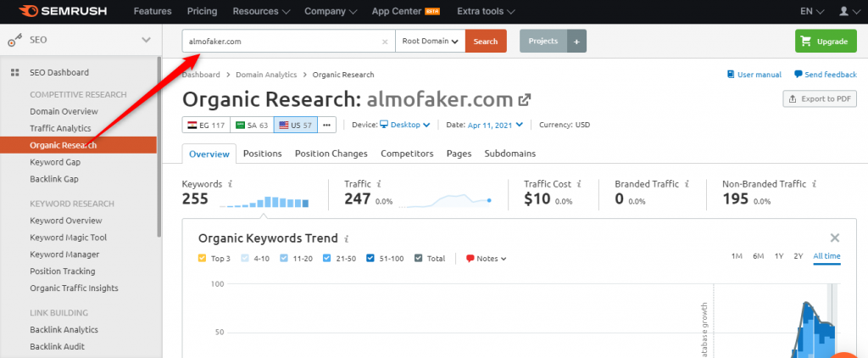
Task: Click the Send feedback link
Action: tap(826, 75)
